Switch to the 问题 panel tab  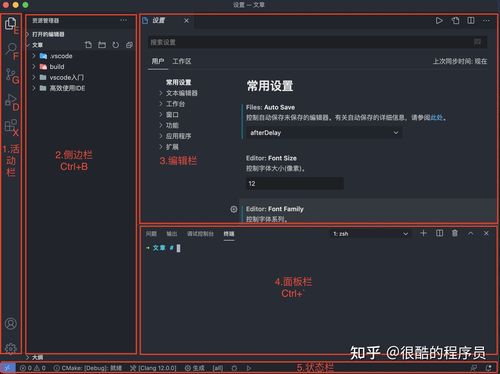tap(151, 234)
